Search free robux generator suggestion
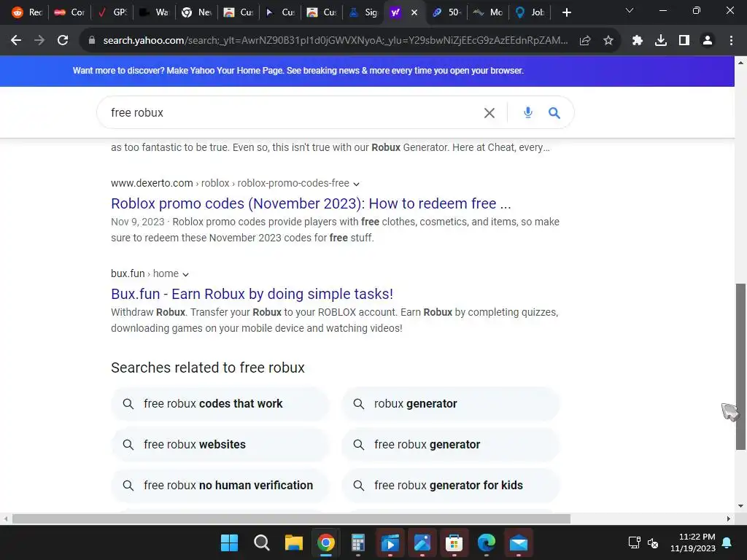Screen dimensions: 747x560 pyautogui.click(x=450, y=445)
